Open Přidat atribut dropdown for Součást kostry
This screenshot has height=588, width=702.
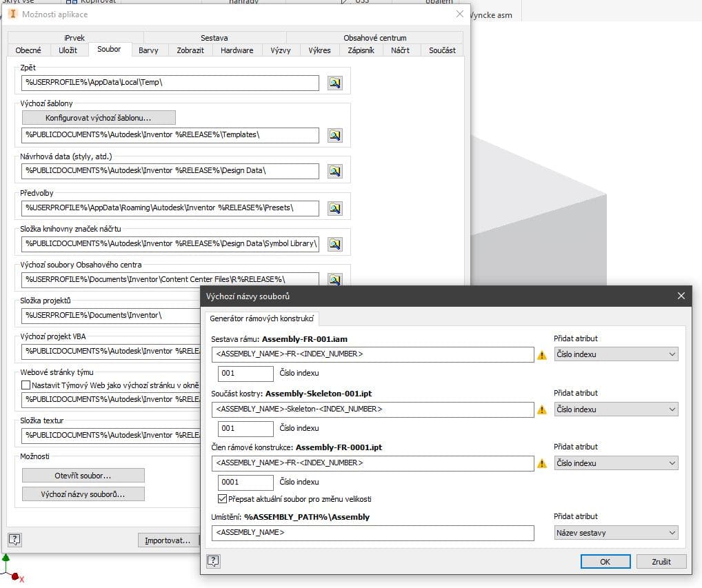click(x=616, y=409)
